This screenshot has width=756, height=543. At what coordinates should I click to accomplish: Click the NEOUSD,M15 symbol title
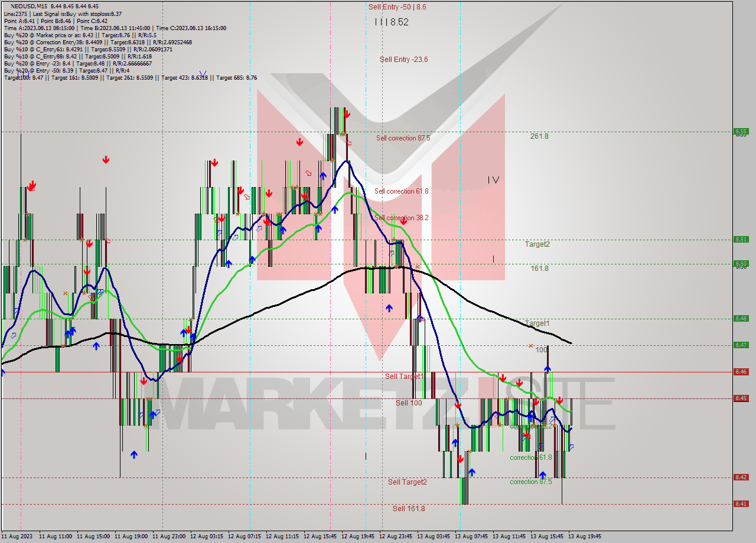click(29, 5)
